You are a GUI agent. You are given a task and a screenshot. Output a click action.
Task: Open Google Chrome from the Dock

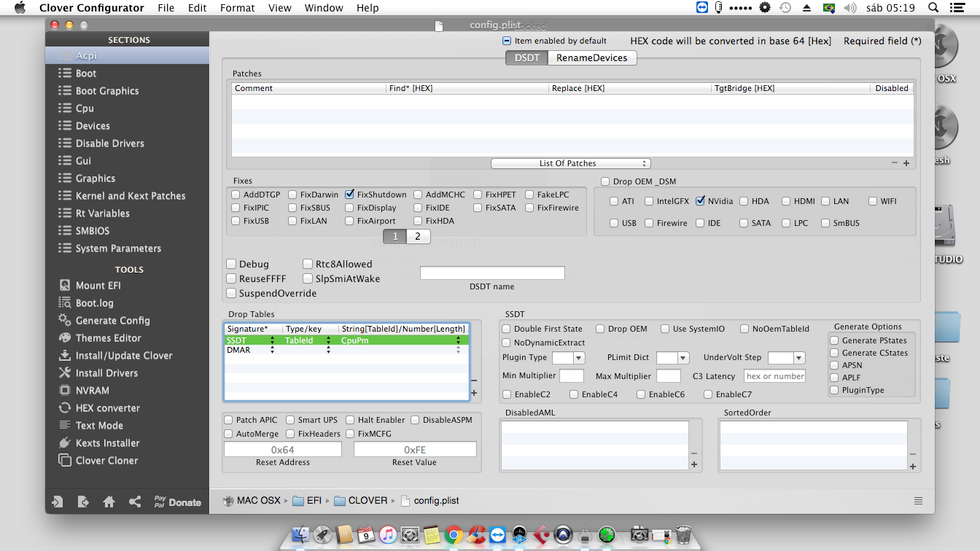tap(454, 535)
